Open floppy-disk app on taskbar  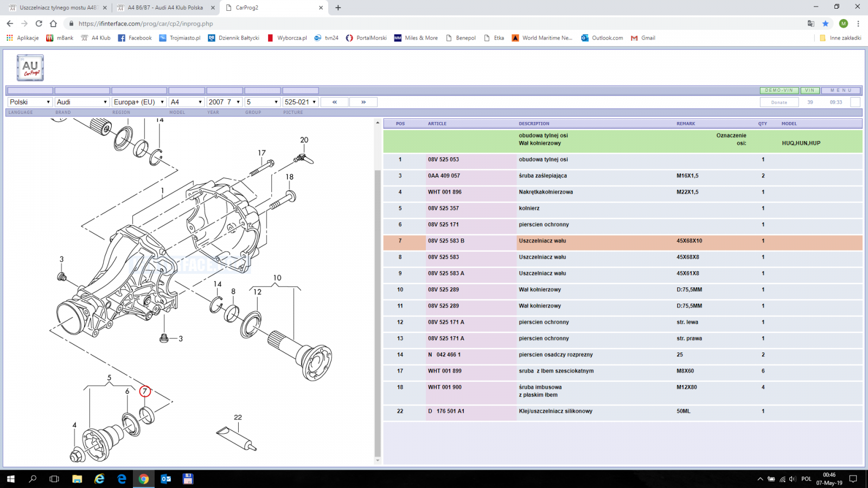(188, 479)
